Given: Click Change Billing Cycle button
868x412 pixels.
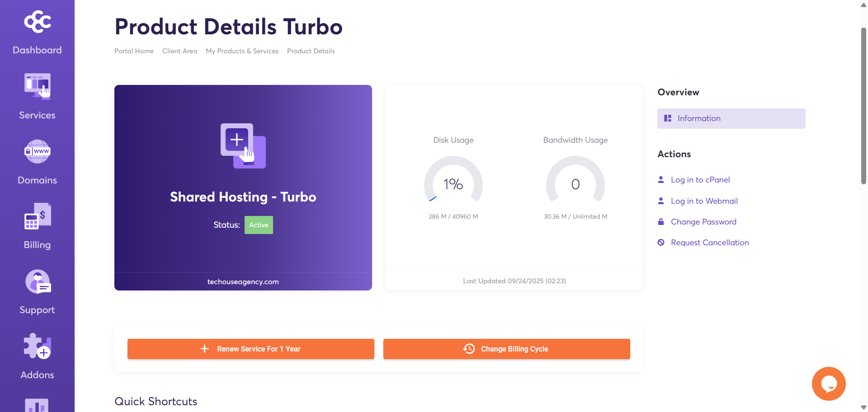Looking at the screenshot, I should coord(507,349).
